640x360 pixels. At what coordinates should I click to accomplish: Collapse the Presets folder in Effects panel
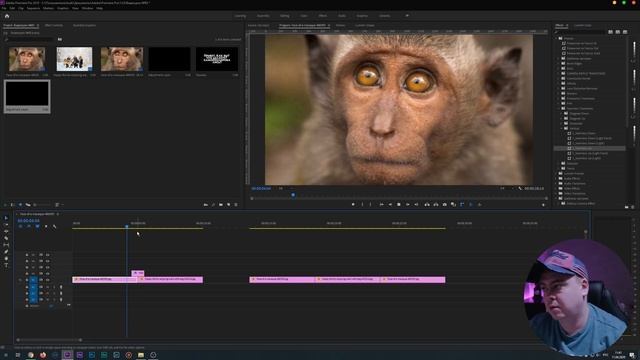pos(556,38)
